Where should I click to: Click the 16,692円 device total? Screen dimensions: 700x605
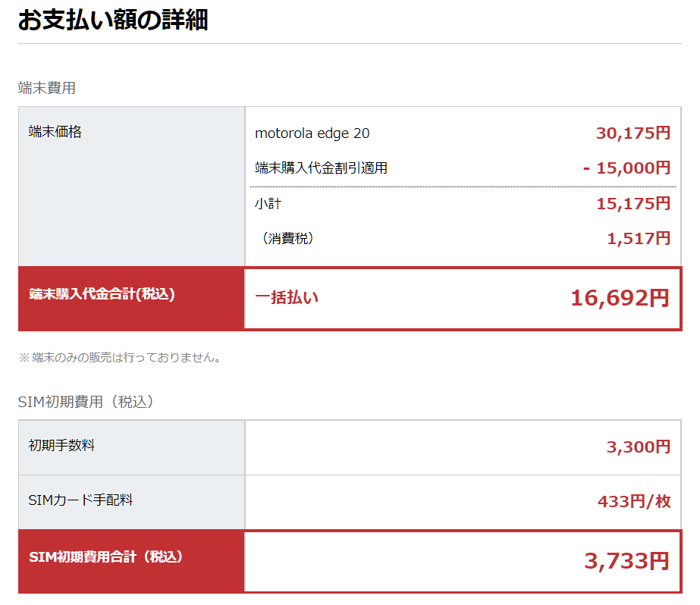[x=620, y=298]
